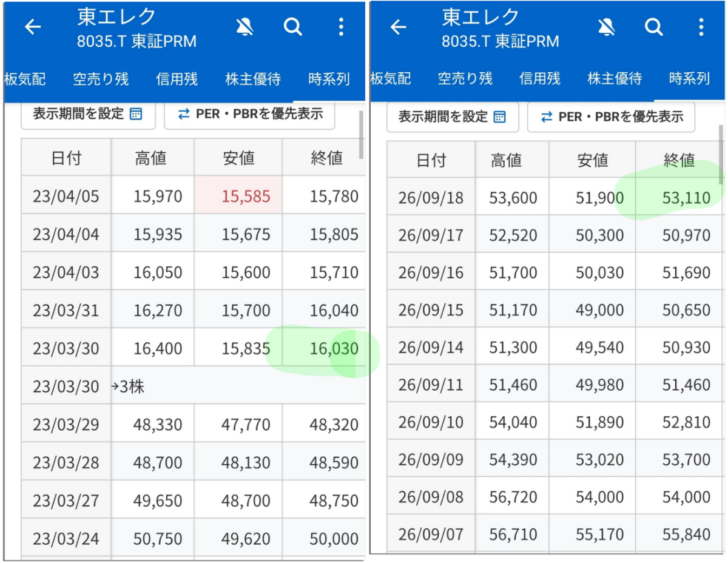
Task: Click 高値 column header in left table
Action: tap(152, 158)
